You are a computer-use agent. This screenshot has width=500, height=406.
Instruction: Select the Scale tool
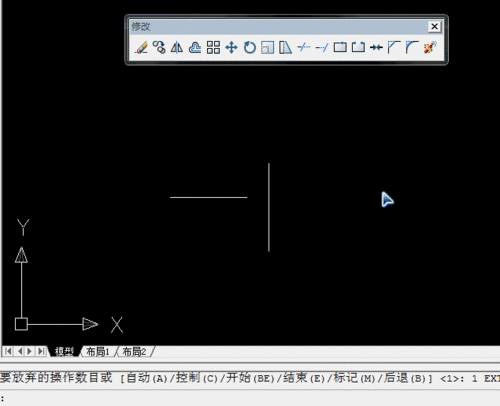267,47
